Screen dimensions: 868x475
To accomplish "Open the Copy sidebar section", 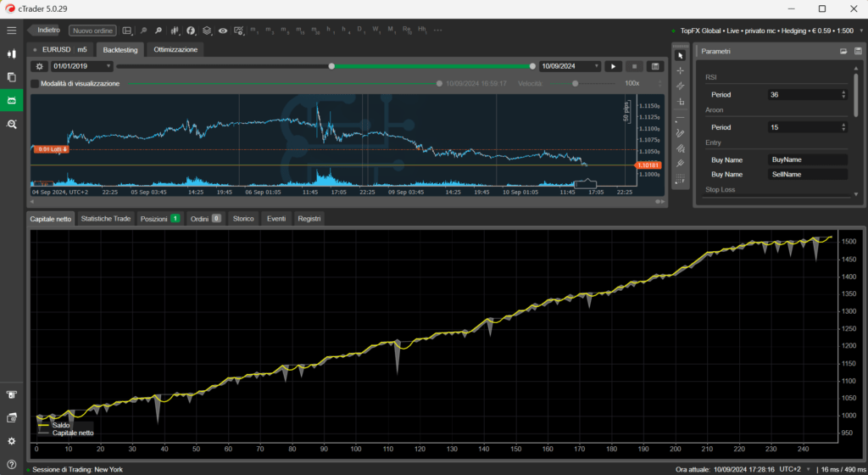I will pos(11,77).
